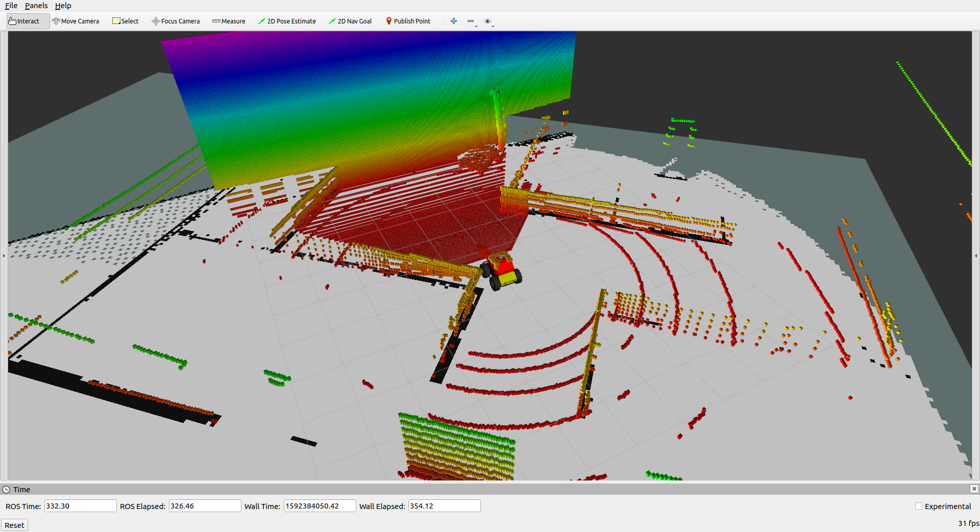Click the 31 fps readout
This screenshot has height=532, width=980.
[x=968, y=523]
